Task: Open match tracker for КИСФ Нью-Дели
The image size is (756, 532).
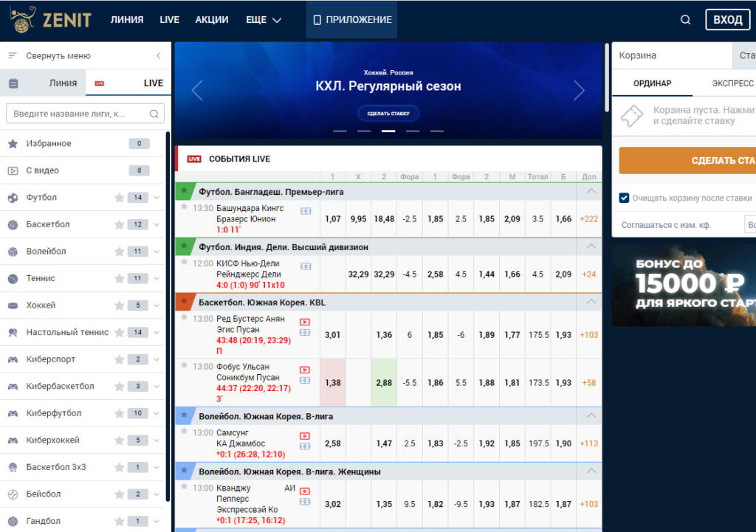Action: [306, 266]
